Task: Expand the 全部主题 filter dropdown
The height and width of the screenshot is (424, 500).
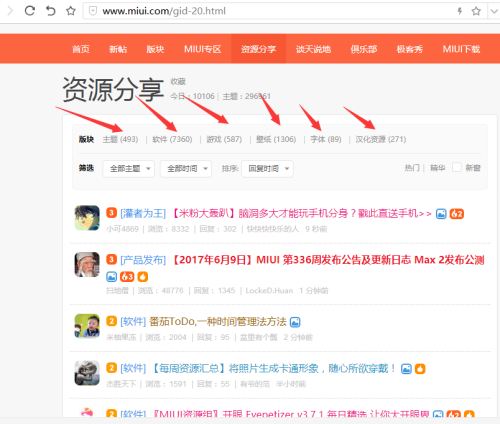Action: coord(129,169)
